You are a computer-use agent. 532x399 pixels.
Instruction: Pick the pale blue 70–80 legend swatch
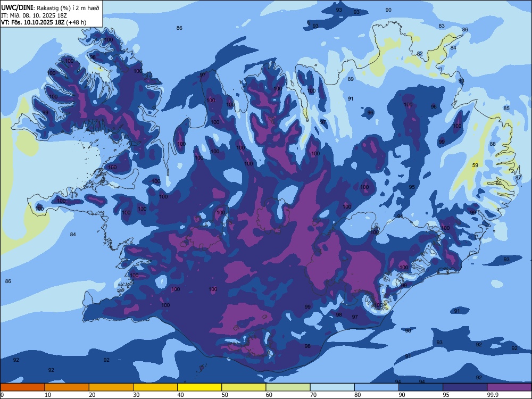332,387
